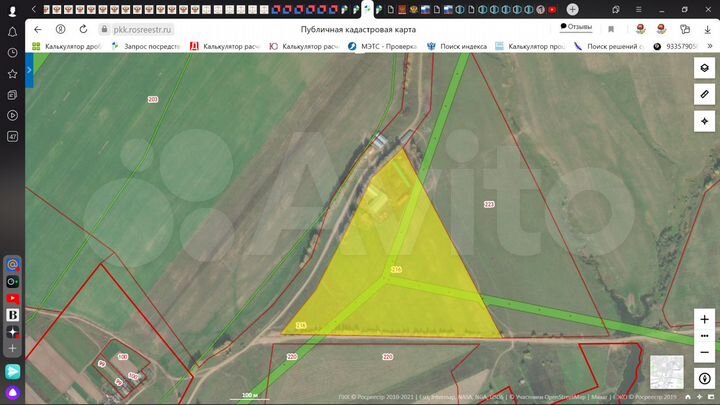The image size is (720, 405).
Task: Reset map orientation with compass button
Action: point(704,378)
